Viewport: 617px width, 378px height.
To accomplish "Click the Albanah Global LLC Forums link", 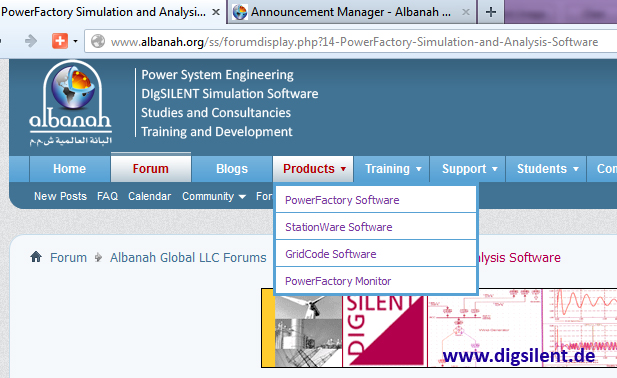I will [x=188, y=258].
